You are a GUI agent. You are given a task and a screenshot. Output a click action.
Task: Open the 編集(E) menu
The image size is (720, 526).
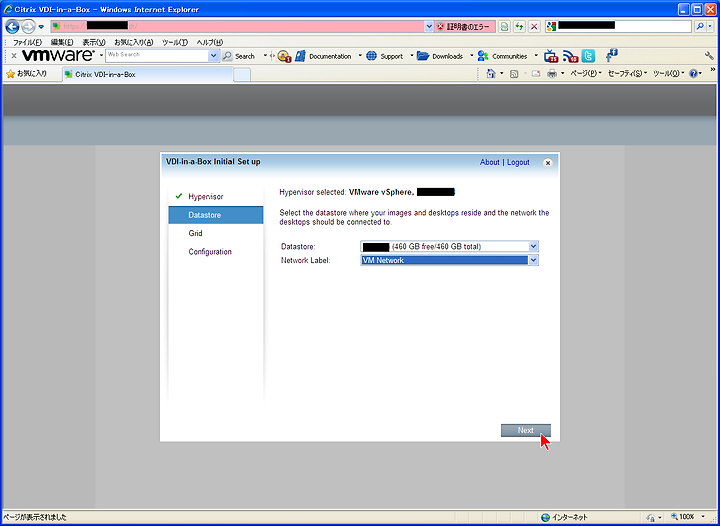click(x=62, y=42)
